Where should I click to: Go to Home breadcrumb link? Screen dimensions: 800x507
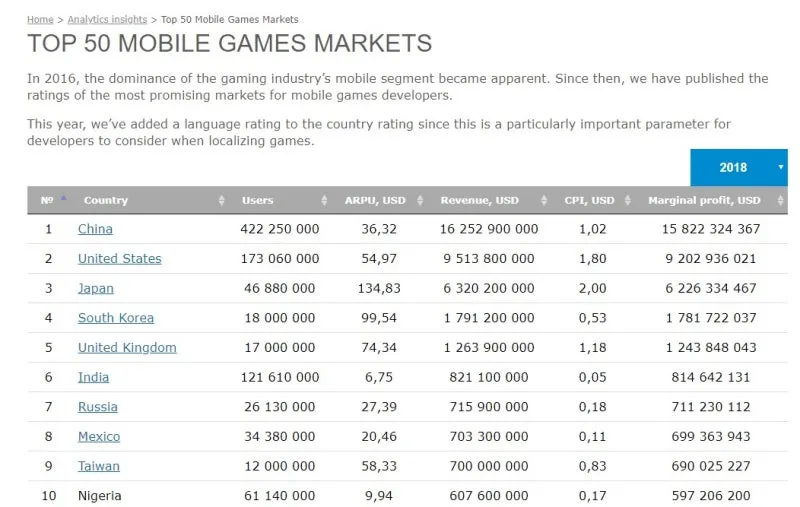40,19
